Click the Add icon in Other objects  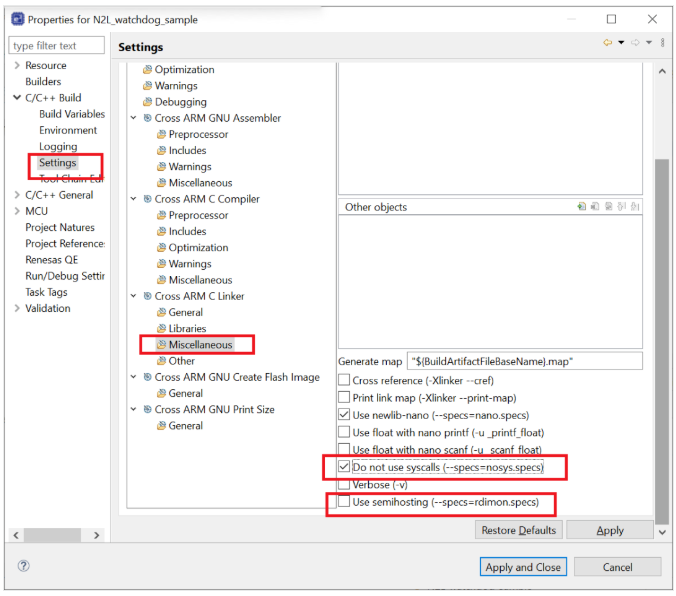pyautogui.click(x=582, y=207)
